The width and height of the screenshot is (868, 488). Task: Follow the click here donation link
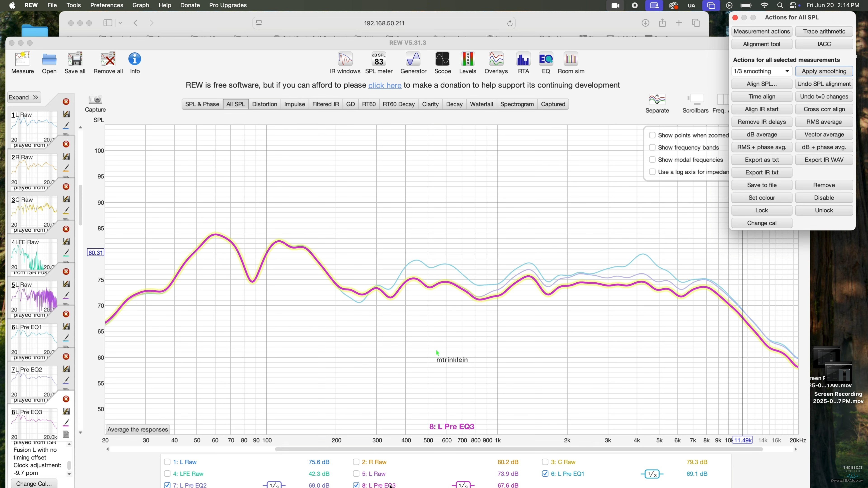[x=384, y=85]
